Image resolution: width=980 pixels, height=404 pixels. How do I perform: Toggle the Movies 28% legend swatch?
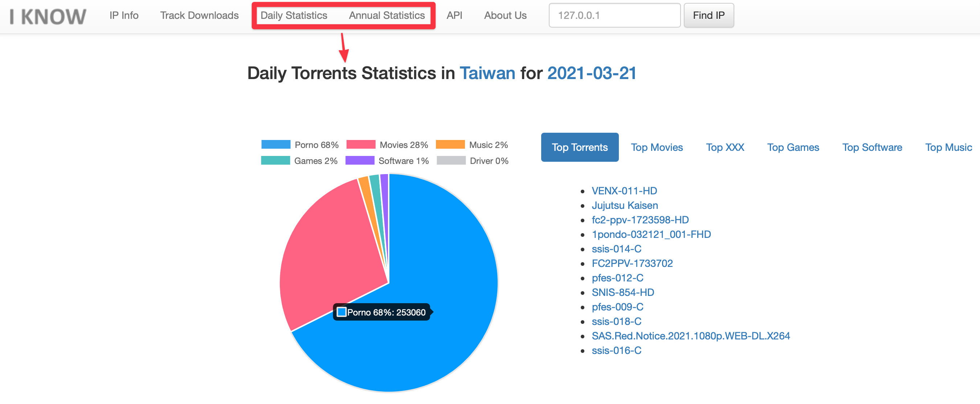361,144
